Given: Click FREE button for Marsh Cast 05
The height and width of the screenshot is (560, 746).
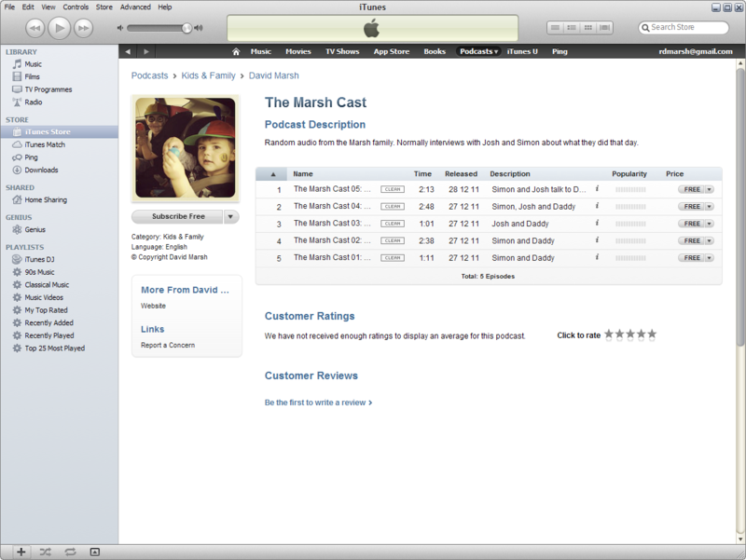Looking at the screenshot, I should [691, 189].
